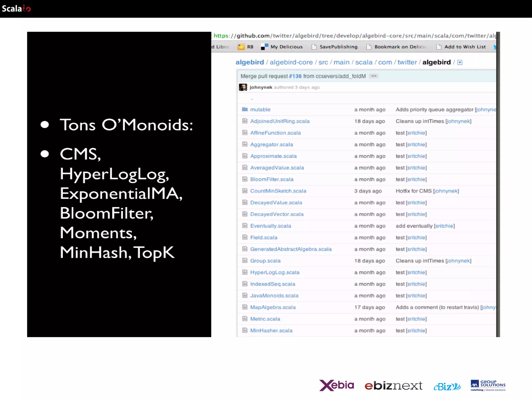Viewport: 532px width, 399px height.
Task: Click the SavePublishing bookmark
Action: (338, 47)
